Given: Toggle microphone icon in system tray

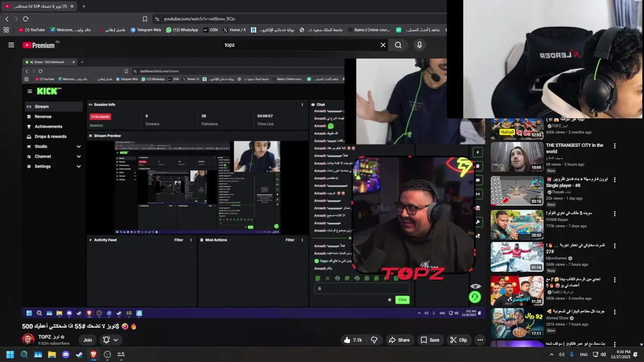Looking at the screenshot, I should point(572,354).
